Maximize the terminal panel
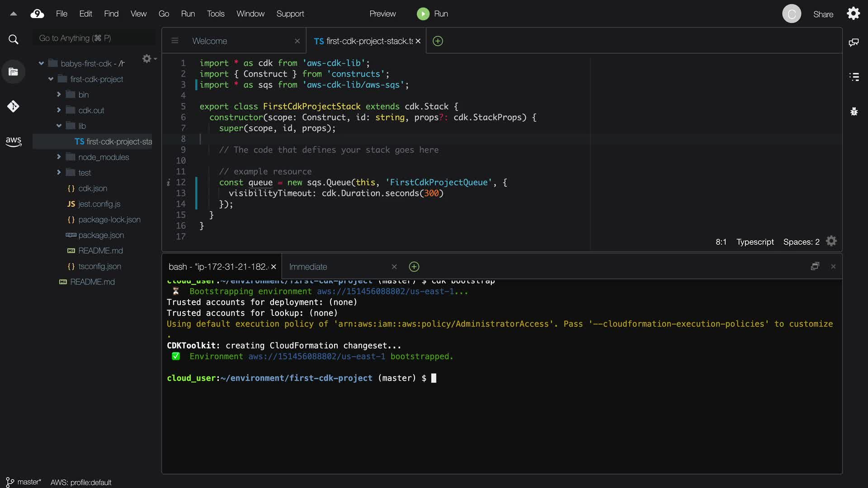The image size is (868, 488). (815, 267)
